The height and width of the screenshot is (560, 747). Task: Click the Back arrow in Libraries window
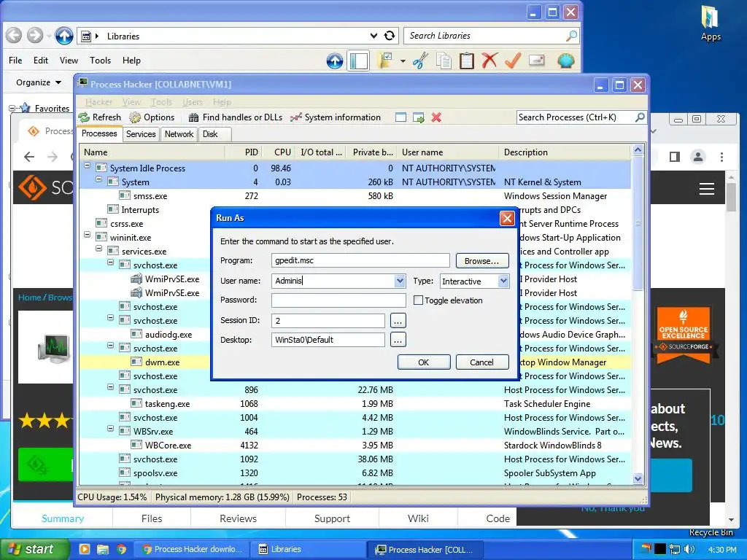point(14,35)
